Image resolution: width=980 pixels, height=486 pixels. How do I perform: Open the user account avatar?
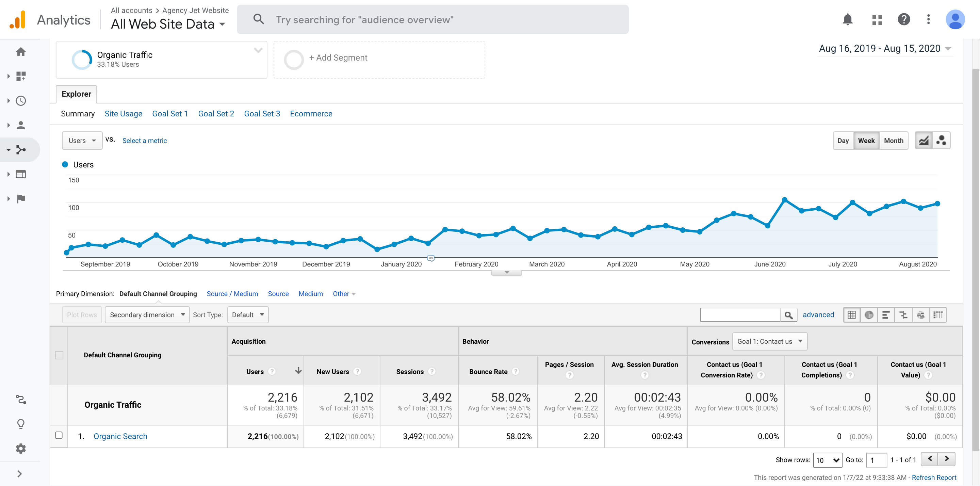[955, 19]
